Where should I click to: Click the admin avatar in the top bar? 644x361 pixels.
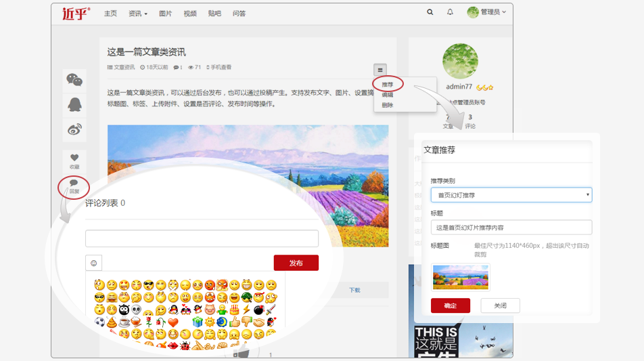click(x=473, y=12)
